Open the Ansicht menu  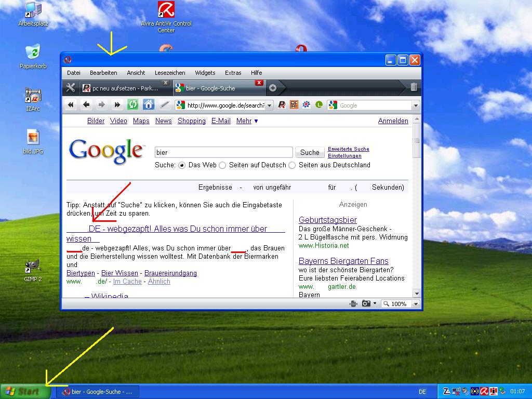point(136,73)
